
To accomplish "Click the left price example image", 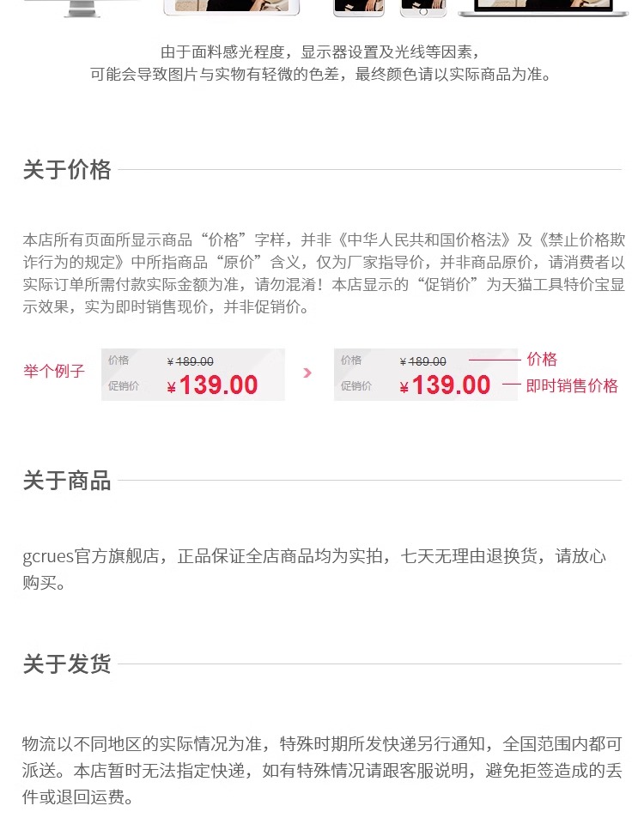I will [193, 375].
